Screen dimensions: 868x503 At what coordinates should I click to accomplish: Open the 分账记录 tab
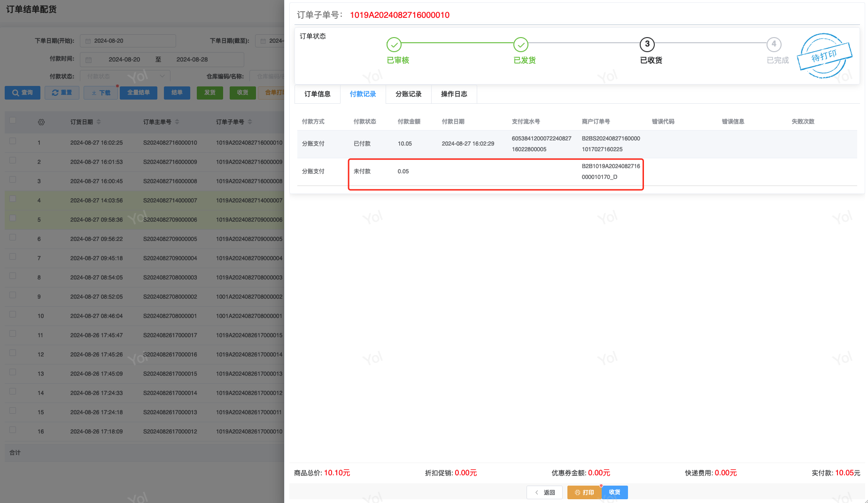pos(408,94)
